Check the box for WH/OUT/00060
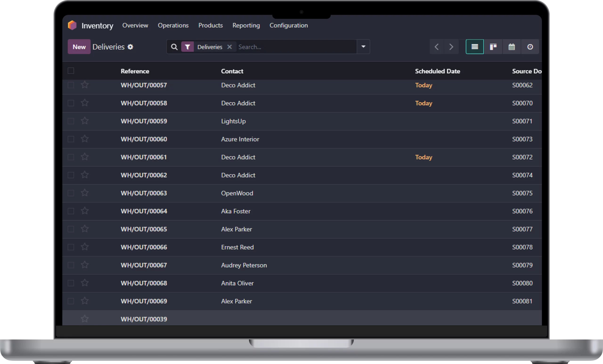 click(71, 139)
